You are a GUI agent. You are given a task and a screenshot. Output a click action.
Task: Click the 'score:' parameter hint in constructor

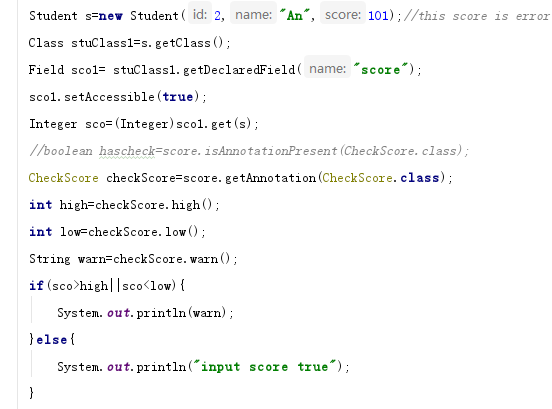(x=343, y=15)
